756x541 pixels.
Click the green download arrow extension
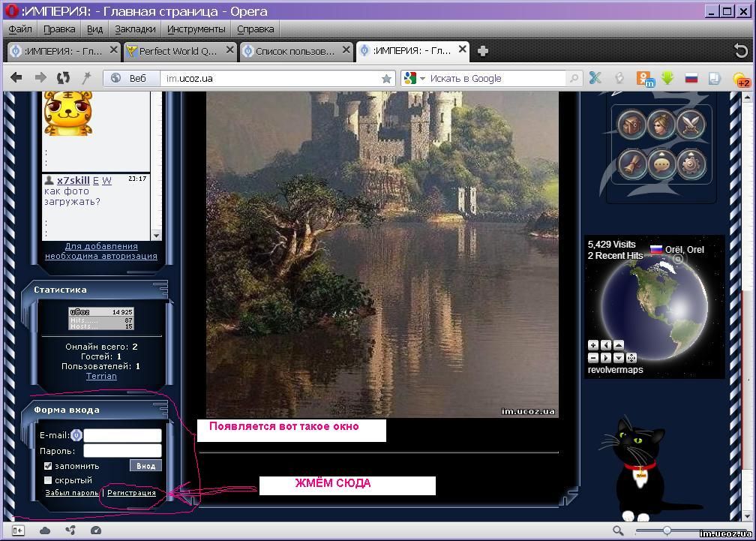click(x=667, y=77)
